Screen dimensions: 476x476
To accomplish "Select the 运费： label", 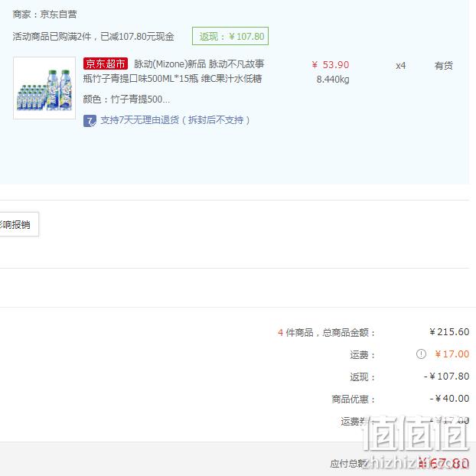I will [363, 355].
